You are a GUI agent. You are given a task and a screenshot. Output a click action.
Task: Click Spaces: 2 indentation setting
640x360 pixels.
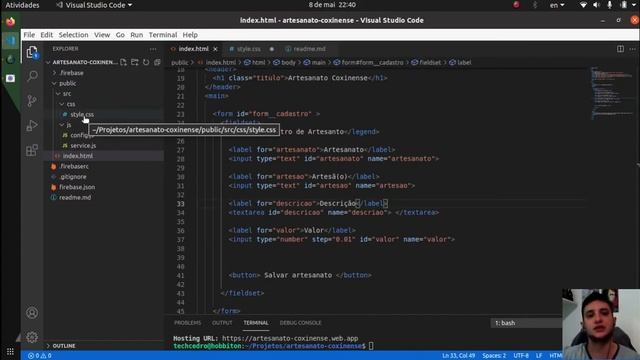[494, 356]
